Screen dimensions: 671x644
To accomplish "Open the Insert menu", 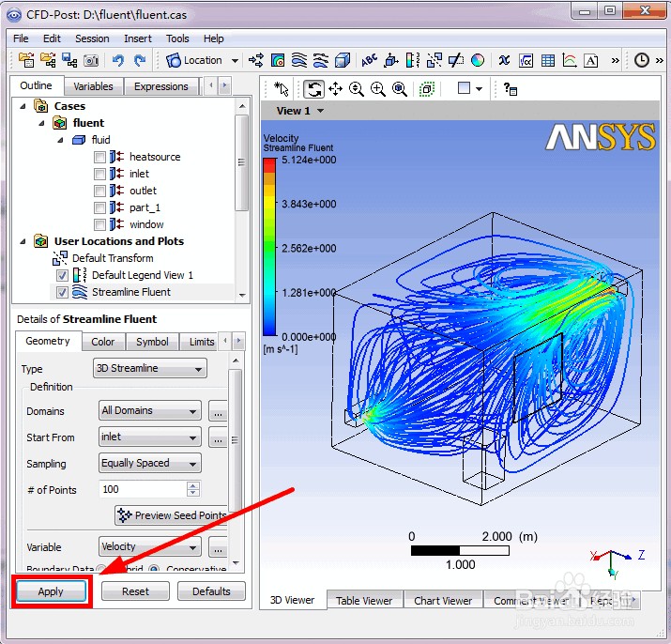I will [x=138, y=38].
